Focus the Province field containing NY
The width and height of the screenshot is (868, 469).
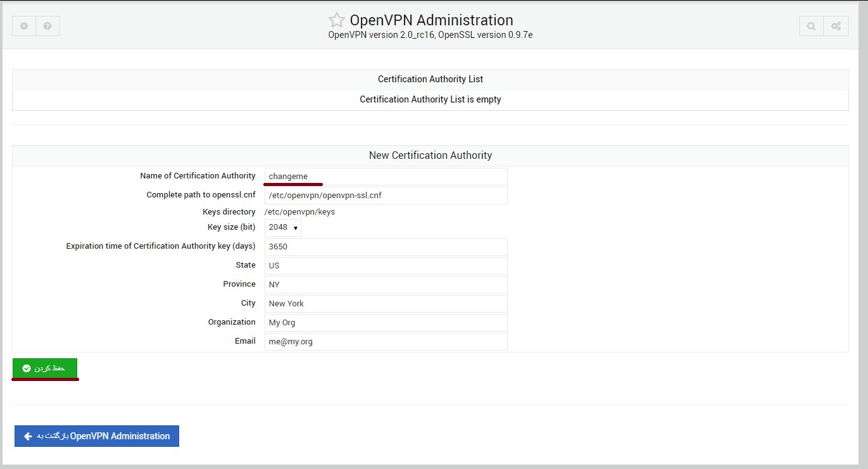point(386,285)
